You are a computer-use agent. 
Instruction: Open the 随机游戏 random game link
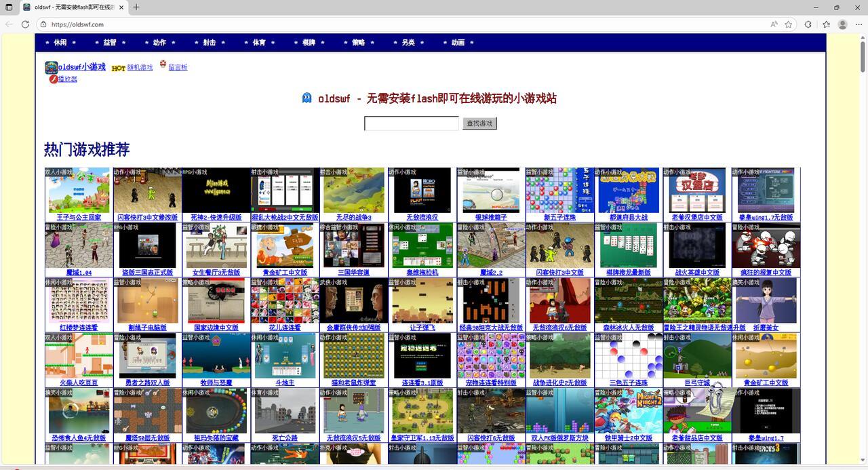point(140,68)
